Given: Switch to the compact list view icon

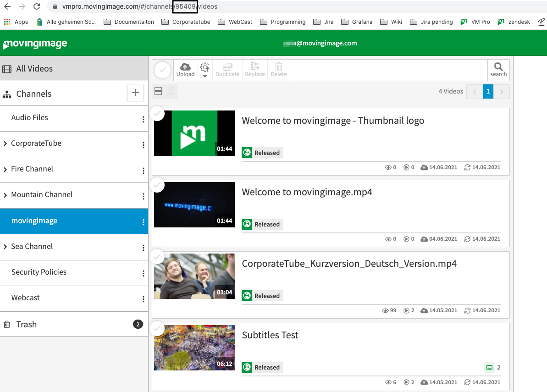Looking at the screenshot, I should point(171,91).
